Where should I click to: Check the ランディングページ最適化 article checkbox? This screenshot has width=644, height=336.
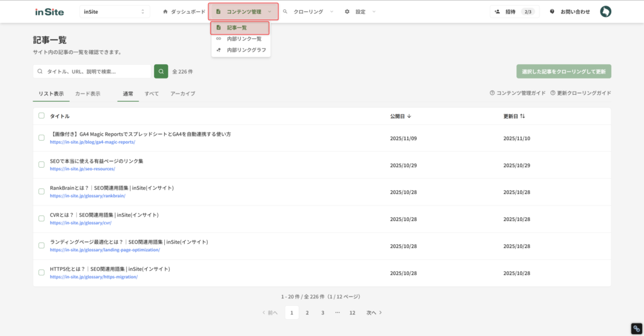42,246
